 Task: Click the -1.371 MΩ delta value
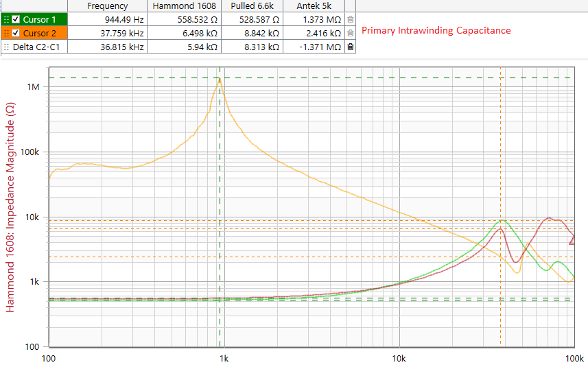[314, 47]
